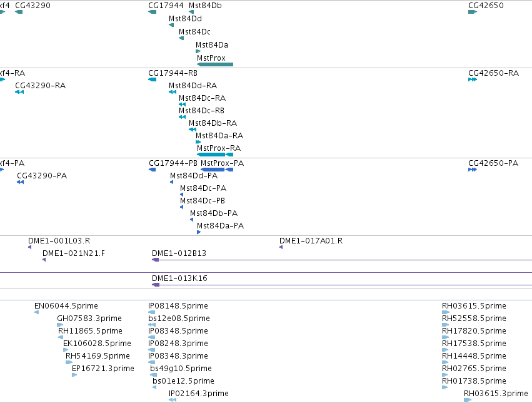Select Mst84Dd-RA transcript label
This screenshot has width=532, height=403.
[x=193, y=86]
